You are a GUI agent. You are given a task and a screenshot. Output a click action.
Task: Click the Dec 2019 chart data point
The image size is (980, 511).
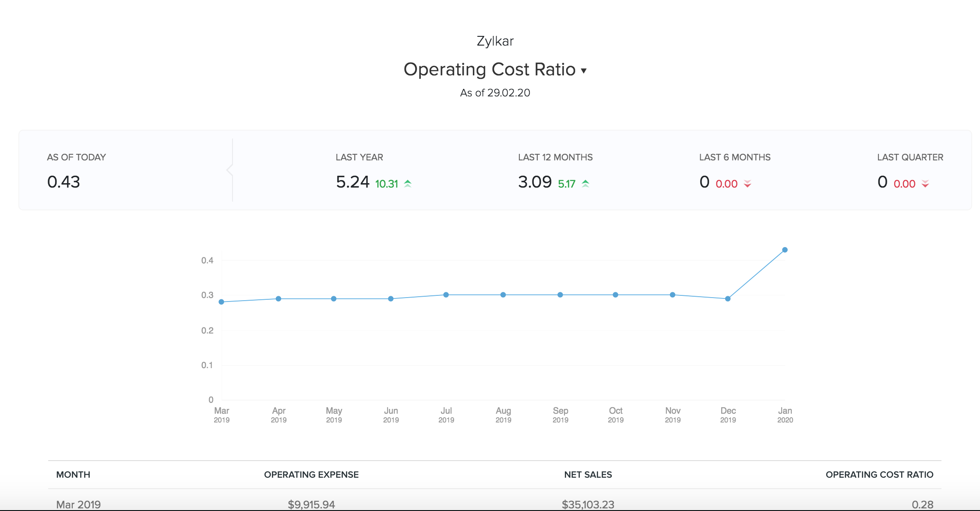pyautogui.click(x=728, y=299)
